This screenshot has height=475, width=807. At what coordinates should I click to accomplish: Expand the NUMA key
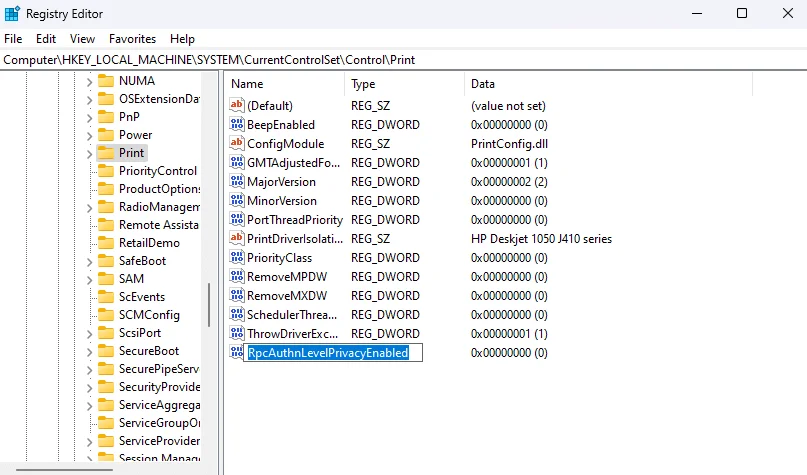(x=89, y=81)
